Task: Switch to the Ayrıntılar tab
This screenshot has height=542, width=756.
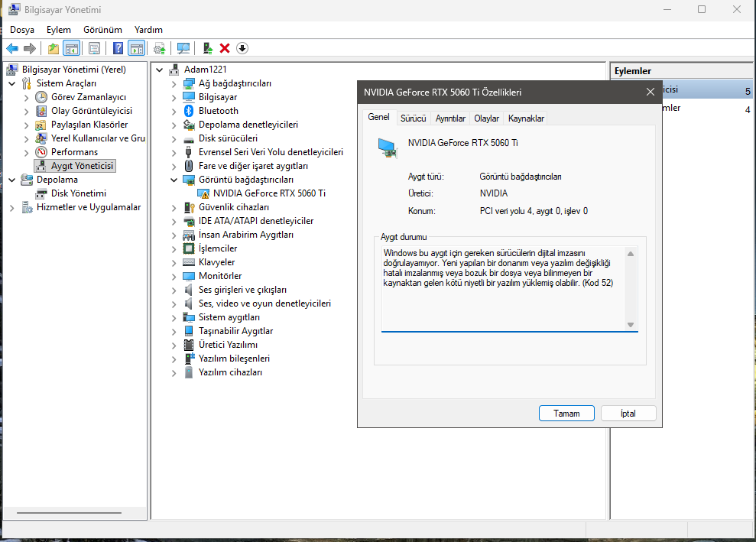Action: tap(450, 118)
